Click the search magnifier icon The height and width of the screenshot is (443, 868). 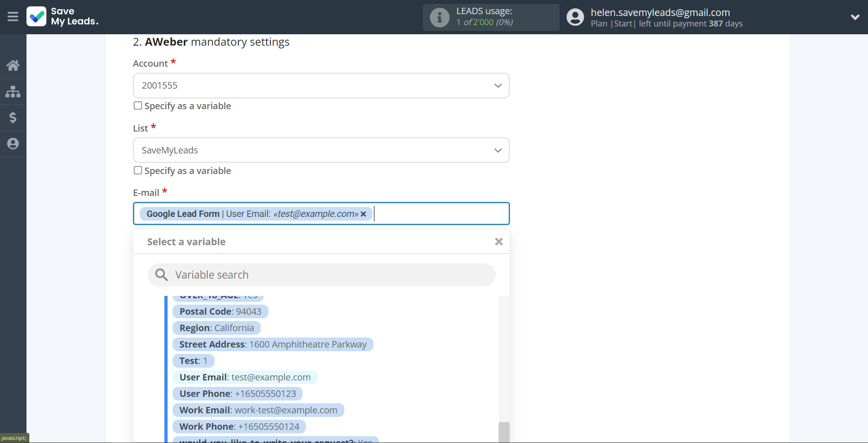[161, 274]
